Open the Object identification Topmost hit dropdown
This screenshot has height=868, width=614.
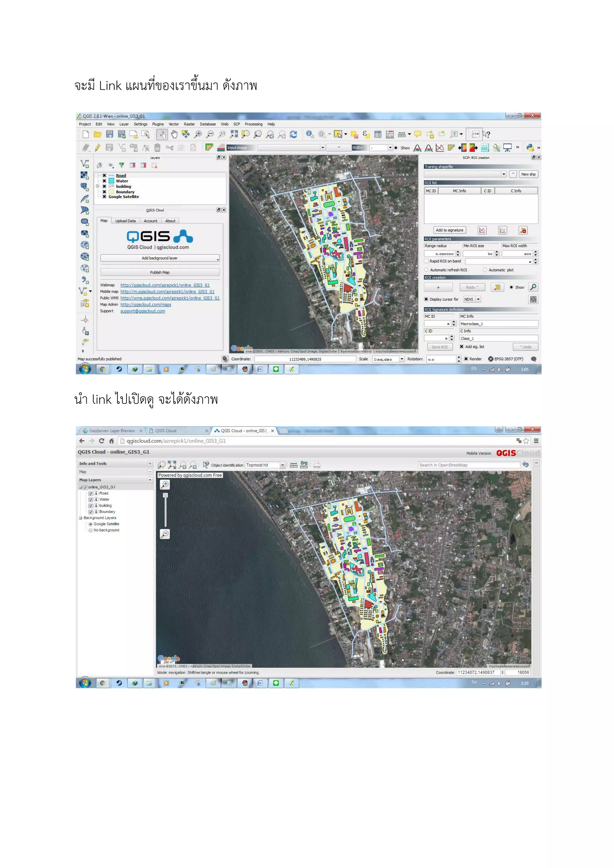click(282, 465)
